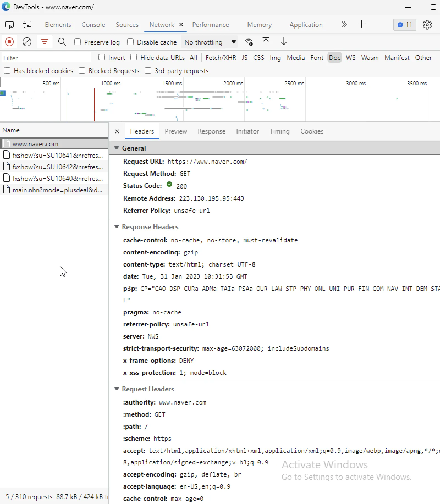
Task: Click the Edge DevTools window icon
Action: (x=6, y=7)
